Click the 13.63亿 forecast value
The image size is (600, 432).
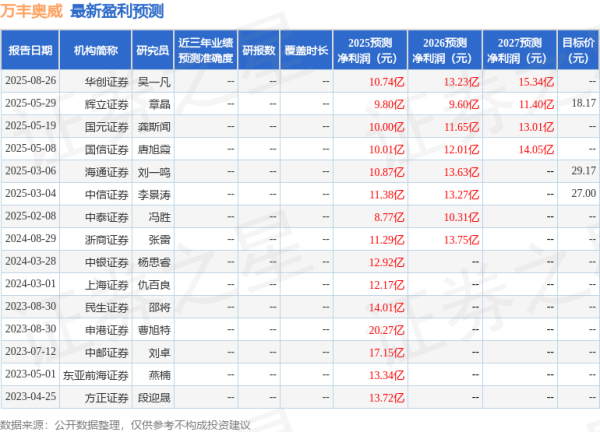click(x=461, y=172)
